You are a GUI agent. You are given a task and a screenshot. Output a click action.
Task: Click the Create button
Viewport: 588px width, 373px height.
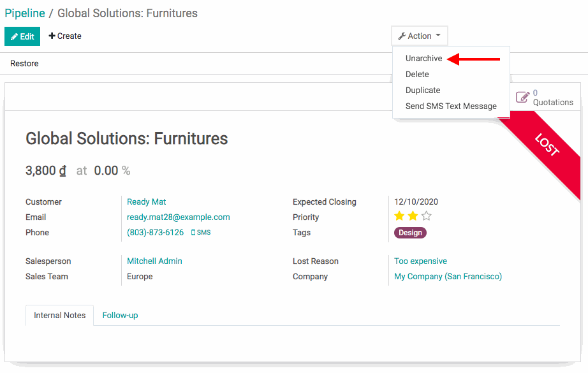pyautogui.click(x=65, y=36)
